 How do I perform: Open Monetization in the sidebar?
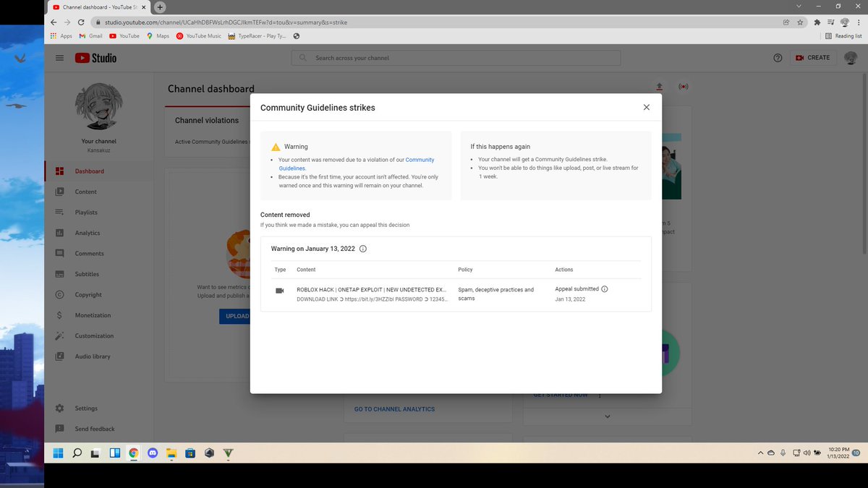coord(99,315)
